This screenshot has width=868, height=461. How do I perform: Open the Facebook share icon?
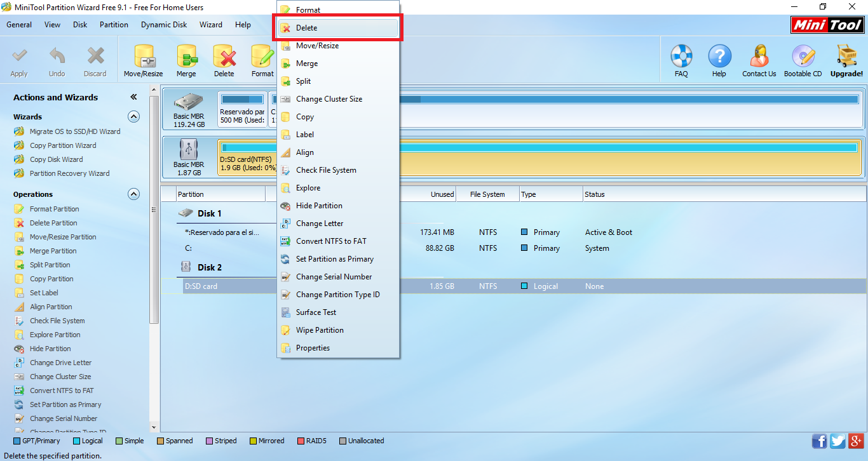[820, 441]
